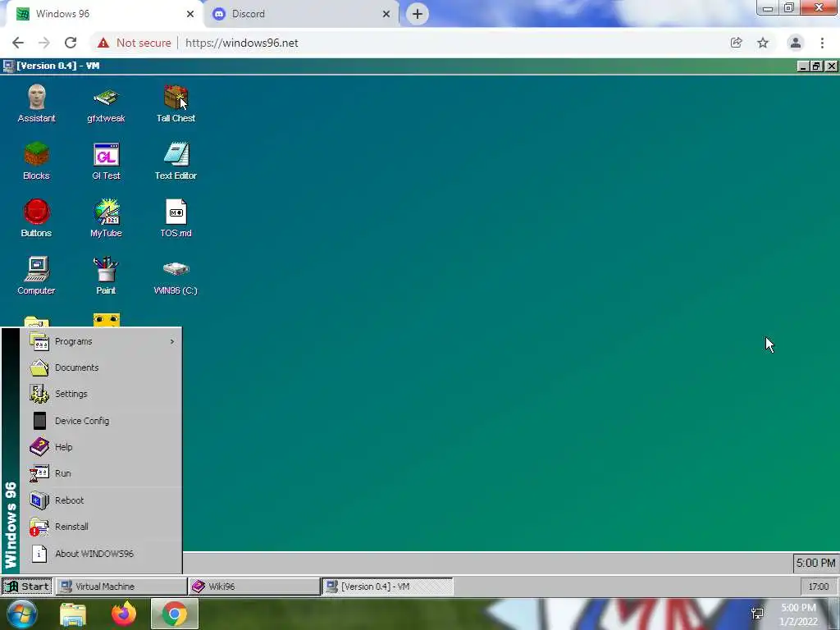Image resolution: width=840 pixels, height=630 pixels.
Task: Open the Tall Chest desktop icon
Action: 176,103
